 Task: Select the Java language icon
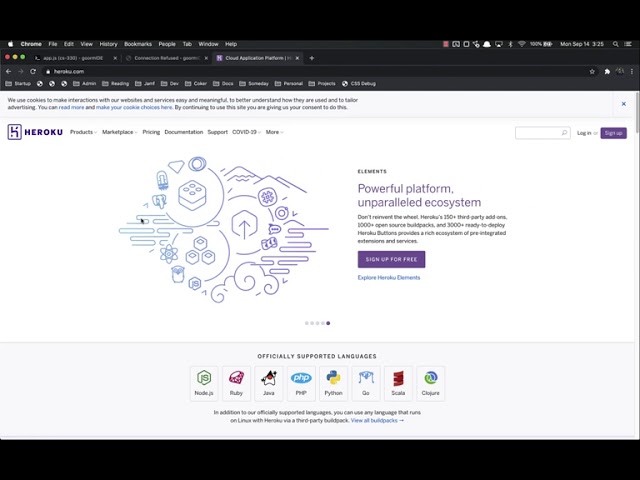point(269,378)
